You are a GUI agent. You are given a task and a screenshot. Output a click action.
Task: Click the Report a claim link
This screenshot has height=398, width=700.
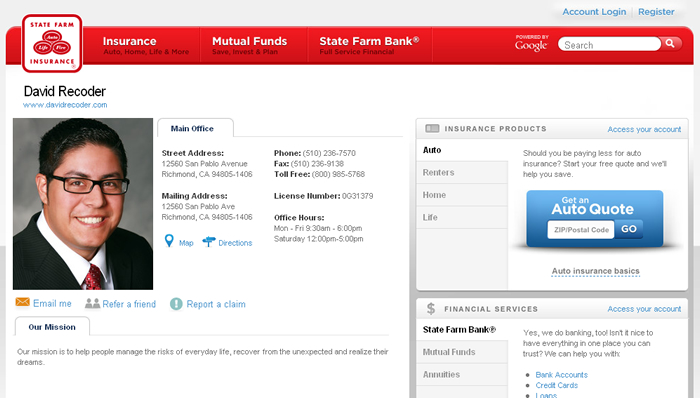point(216,304)
